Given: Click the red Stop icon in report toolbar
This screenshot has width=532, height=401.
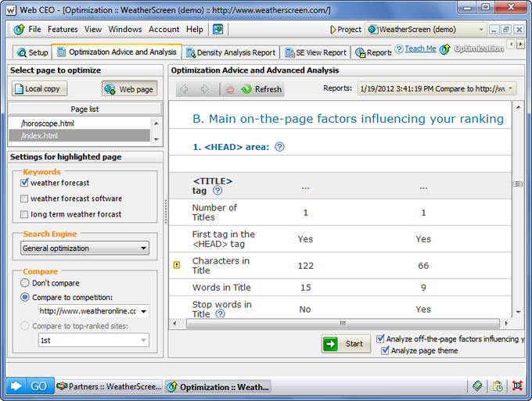Looking at the screenshot, I should click(x=230, y=89).
